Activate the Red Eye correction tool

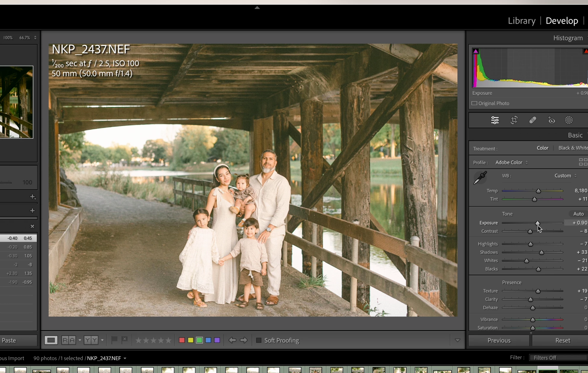coord(551,120)
